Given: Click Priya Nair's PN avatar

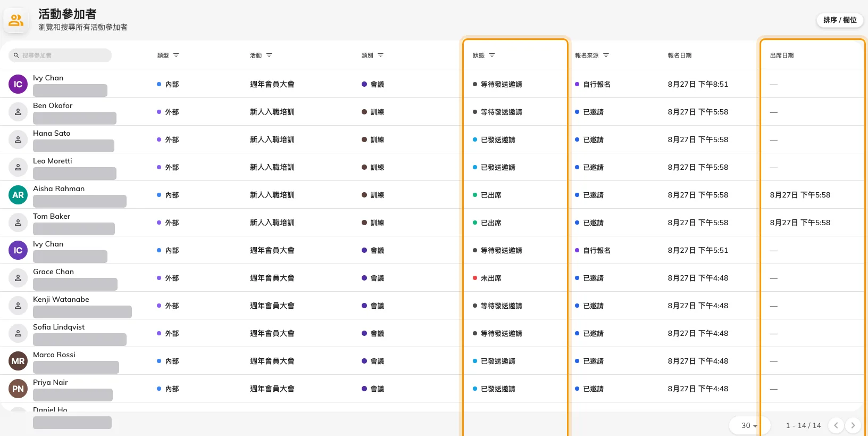Looking at the screenshot, I should click(18, 389).
